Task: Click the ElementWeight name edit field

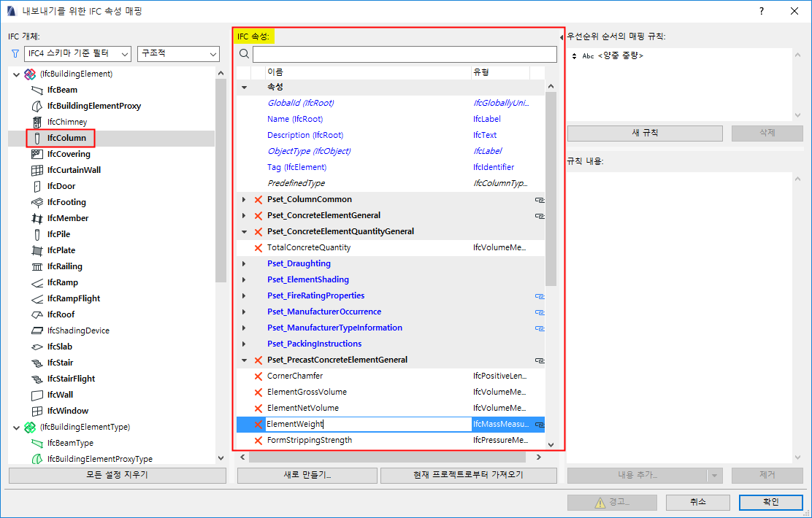Action: 368,425
